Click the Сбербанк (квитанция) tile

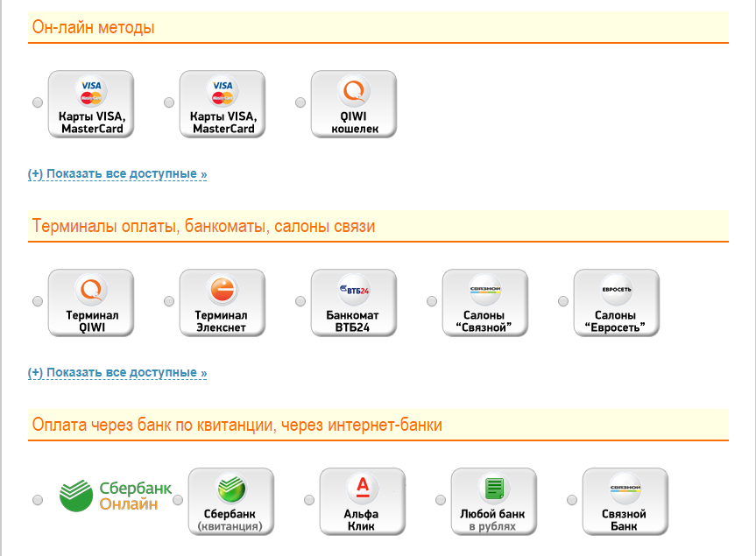coord(231,502)
